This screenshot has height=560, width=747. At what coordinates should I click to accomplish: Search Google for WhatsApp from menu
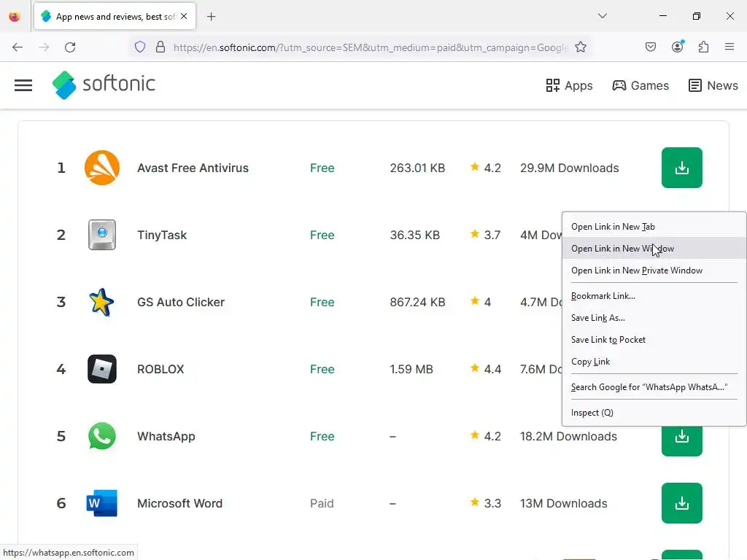pos(654,387)
